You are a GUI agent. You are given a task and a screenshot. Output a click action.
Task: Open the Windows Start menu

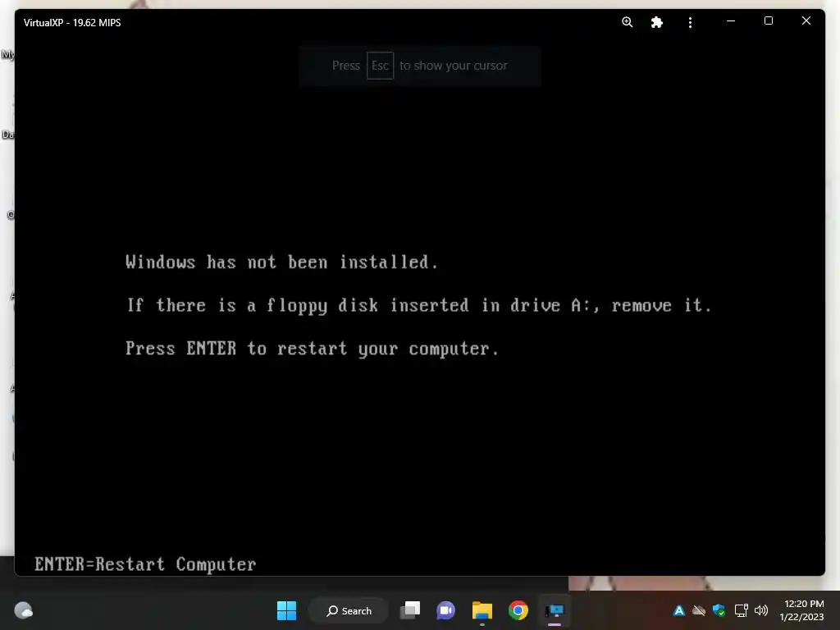coord(286,610)
